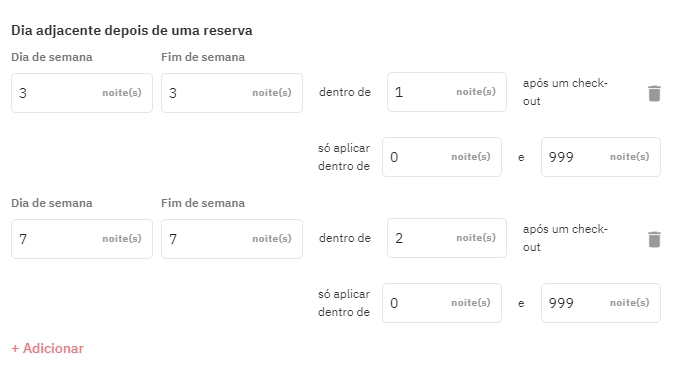
Task: Focus first rule's Dia de semana field showing 3
Action: pos(82,93)
